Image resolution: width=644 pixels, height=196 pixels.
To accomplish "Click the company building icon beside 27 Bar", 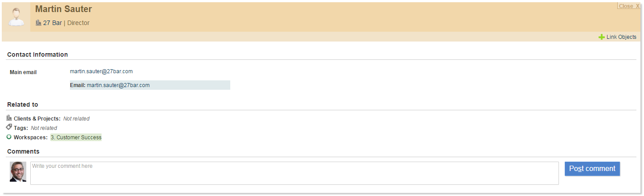I will 38,23.
